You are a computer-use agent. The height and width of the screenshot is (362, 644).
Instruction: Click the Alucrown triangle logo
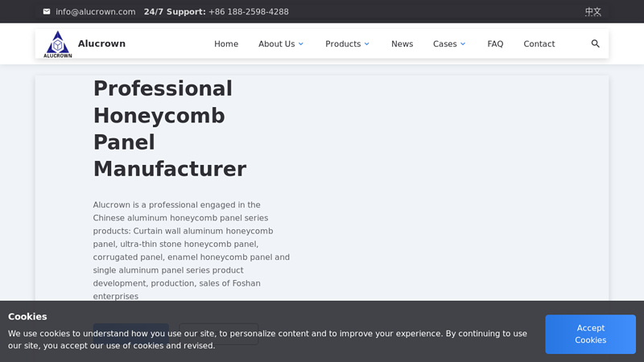point(57,44)
